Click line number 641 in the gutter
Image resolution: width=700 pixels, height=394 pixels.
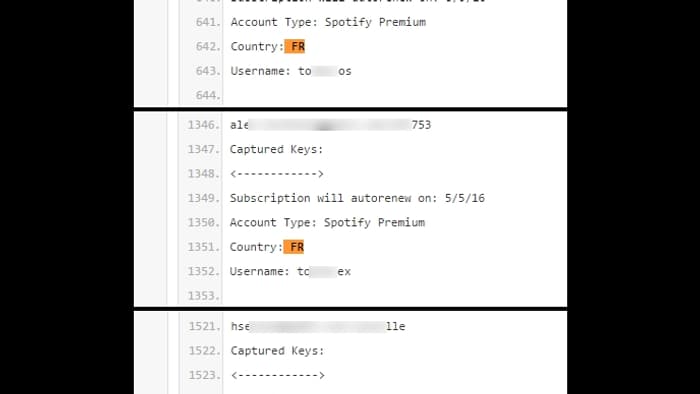tap(208, 22)
